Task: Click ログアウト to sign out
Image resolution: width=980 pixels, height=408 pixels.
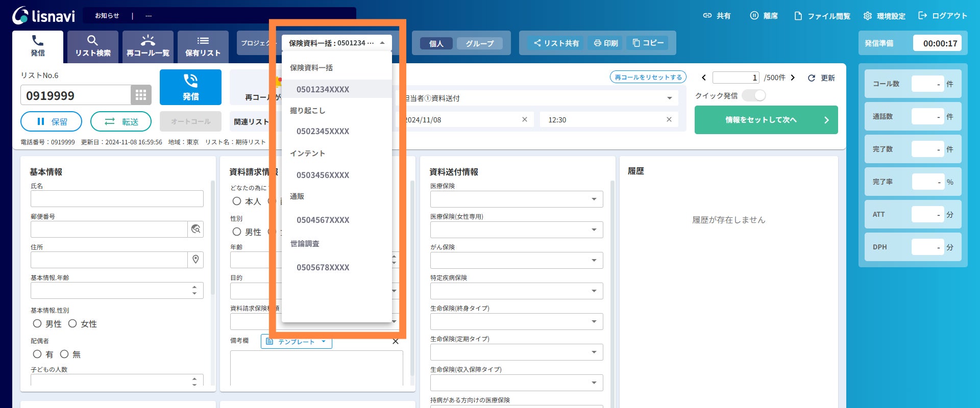Action: click(x=943, y=16)
